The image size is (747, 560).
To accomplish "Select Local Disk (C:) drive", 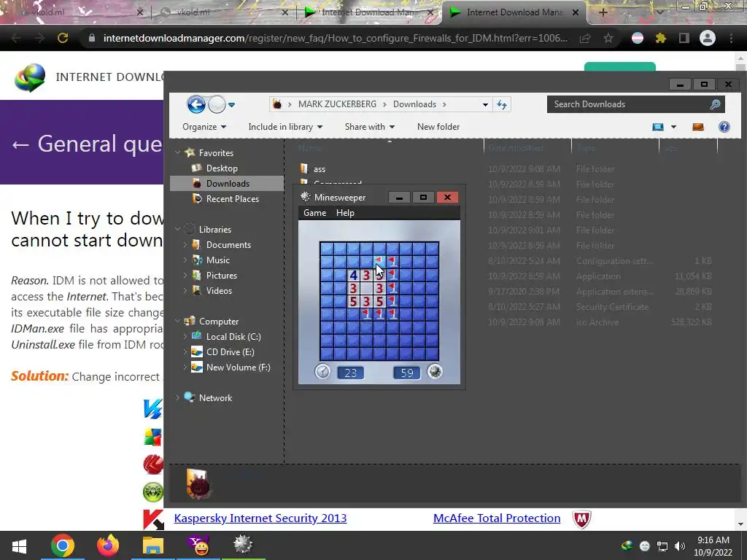I will pos(233,337).
